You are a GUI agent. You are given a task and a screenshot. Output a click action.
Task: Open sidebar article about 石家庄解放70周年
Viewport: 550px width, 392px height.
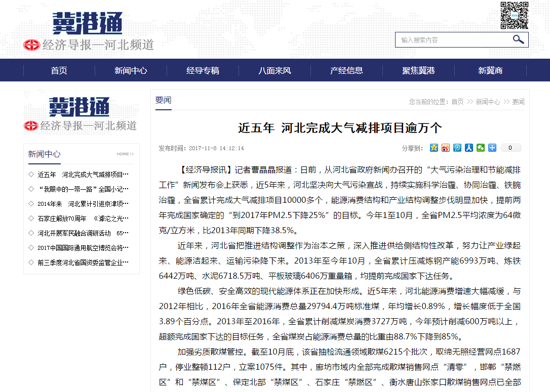83,219
